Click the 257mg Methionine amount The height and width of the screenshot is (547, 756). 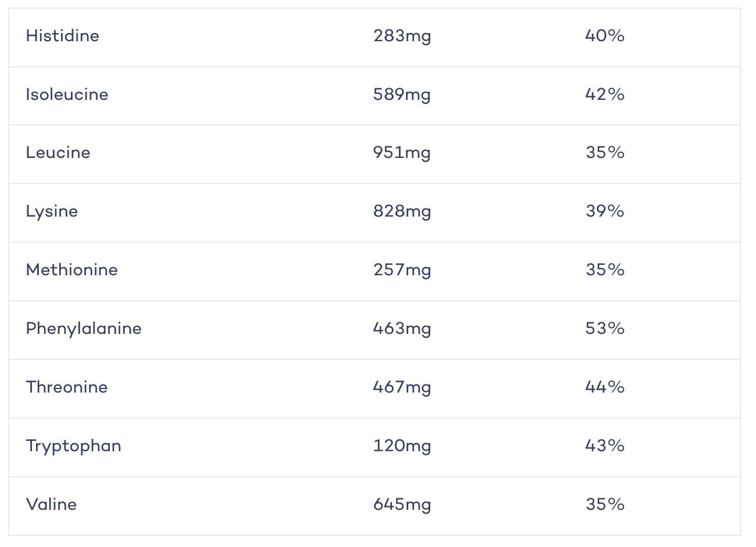tap(402, 270)
